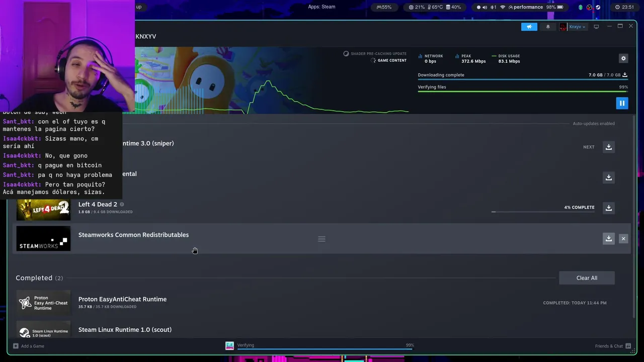Click the KNXYV profile tab

[x=146, y=37]
